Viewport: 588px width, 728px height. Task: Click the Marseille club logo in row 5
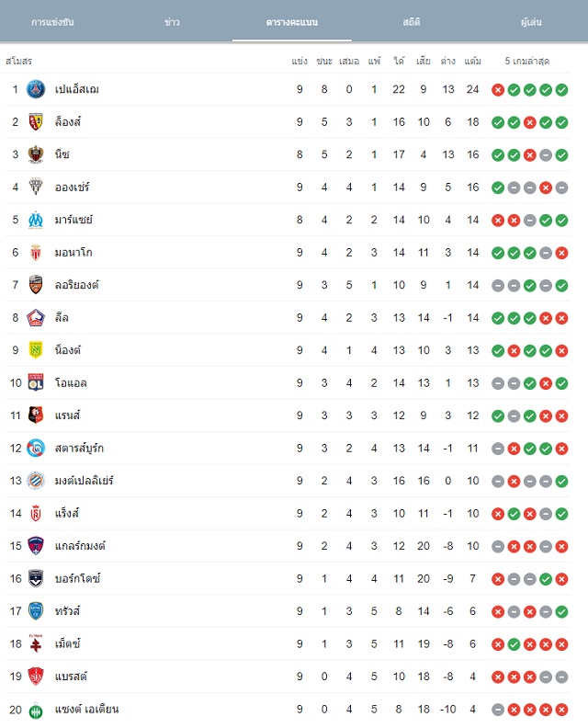(36, 220)
